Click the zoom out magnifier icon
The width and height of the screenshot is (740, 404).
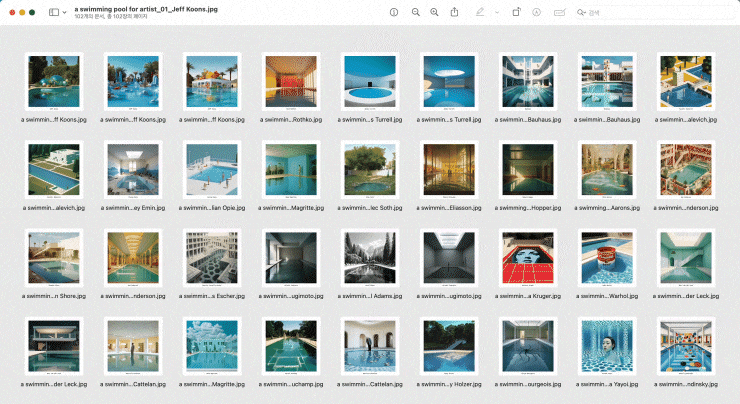pyautogui.click(x=415, y=12)
